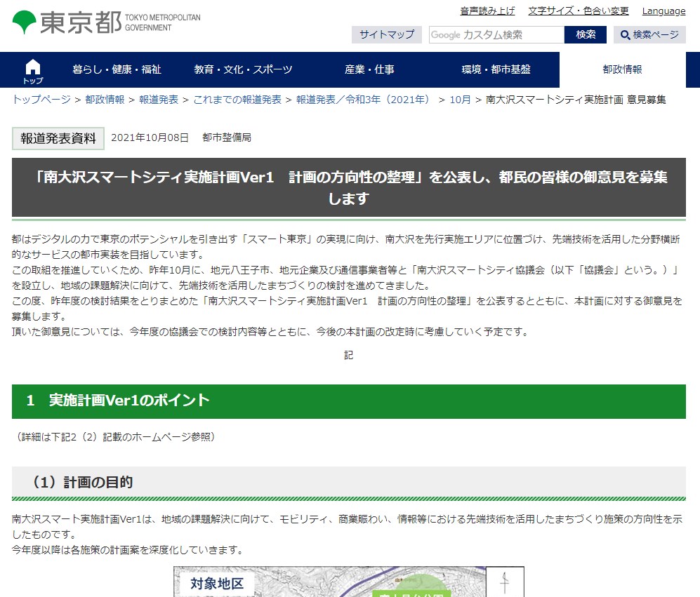The height and width of the screenshot is (597, 700).
Task: Click the 音声読み上げ link
Action: click(x=487, y=11)
